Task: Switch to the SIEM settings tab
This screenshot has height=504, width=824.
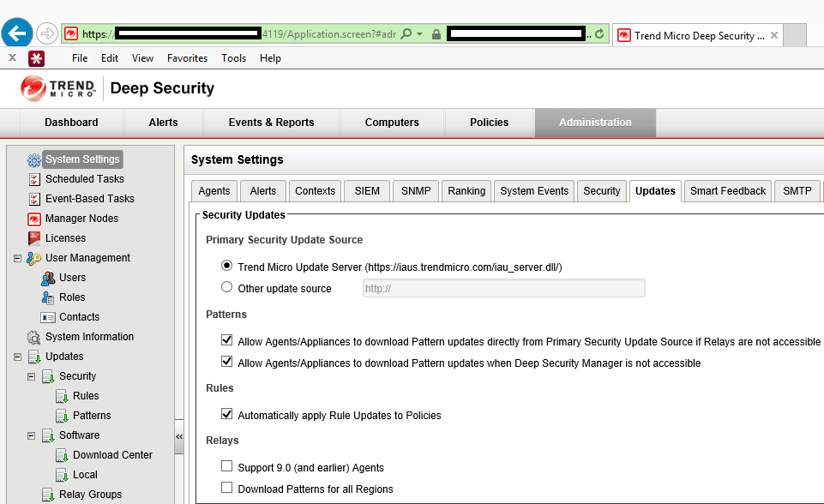Action: (x=367, y=191)
